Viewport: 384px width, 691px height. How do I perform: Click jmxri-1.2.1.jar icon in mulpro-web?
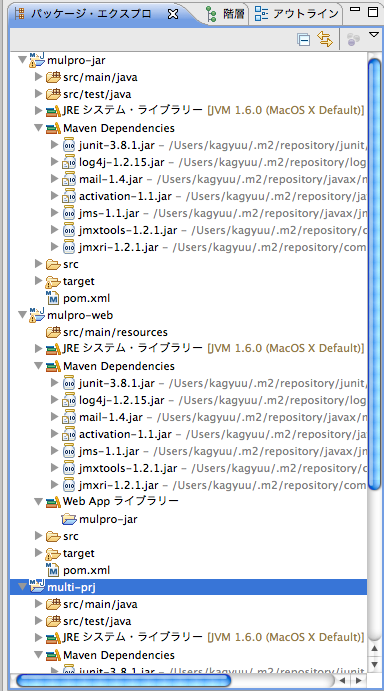point(69,485)
